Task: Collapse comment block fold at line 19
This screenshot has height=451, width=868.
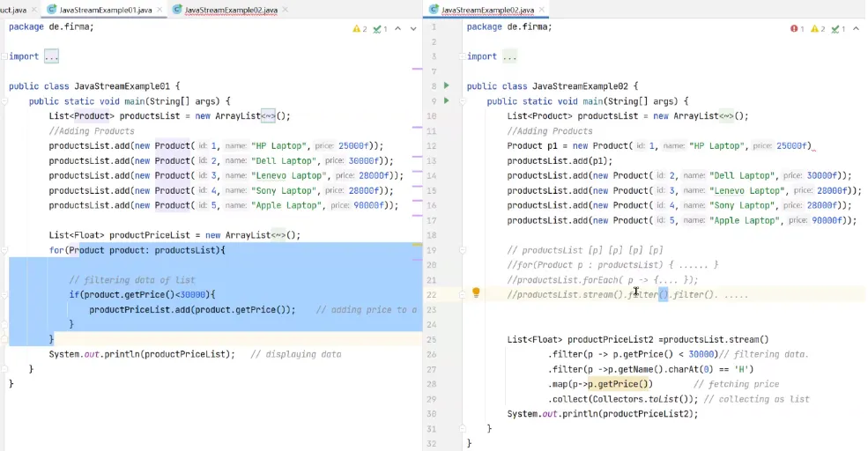Action: click(463, 250)
